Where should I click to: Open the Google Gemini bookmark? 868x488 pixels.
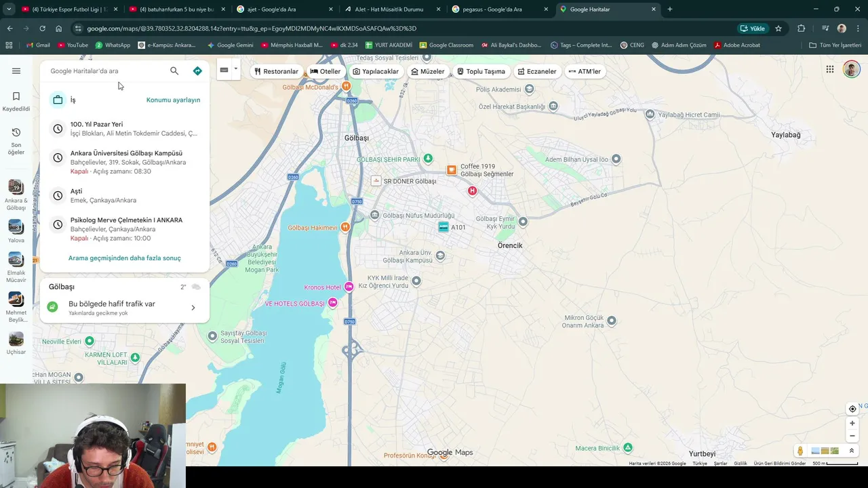click(231, 45)
